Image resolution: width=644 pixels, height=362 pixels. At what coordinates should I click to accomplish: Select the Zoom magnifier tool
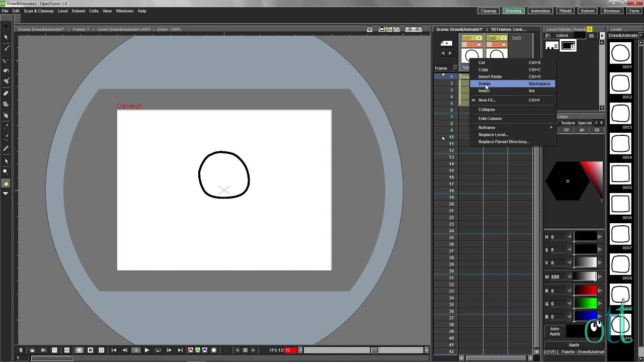coord(6,172)
